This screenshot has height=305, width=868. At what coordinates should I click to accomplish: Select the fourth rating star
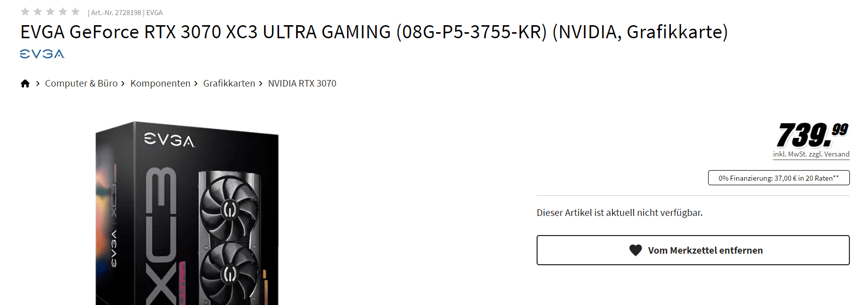[x=63, y=12]
